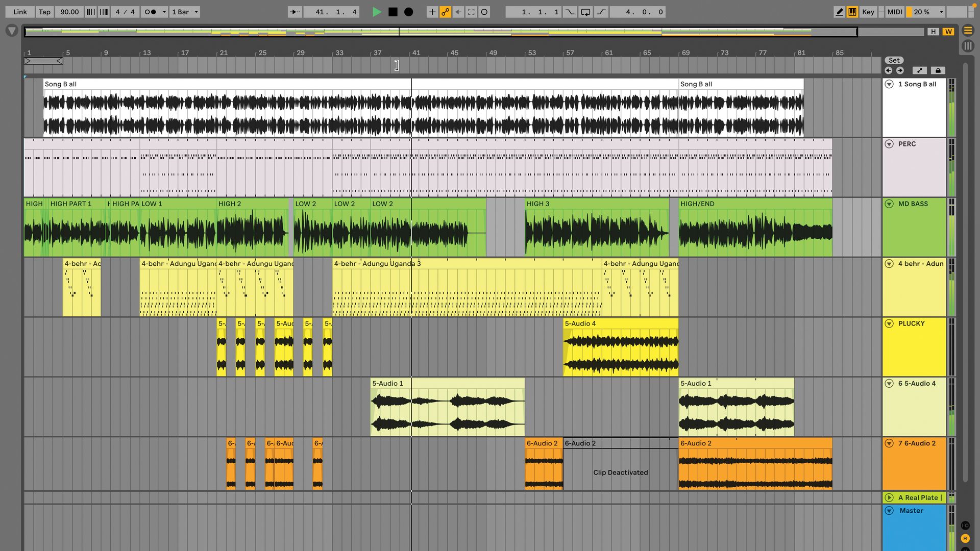
Task: Toggle the computer MIDI keyboard icon
Action: 852,12
